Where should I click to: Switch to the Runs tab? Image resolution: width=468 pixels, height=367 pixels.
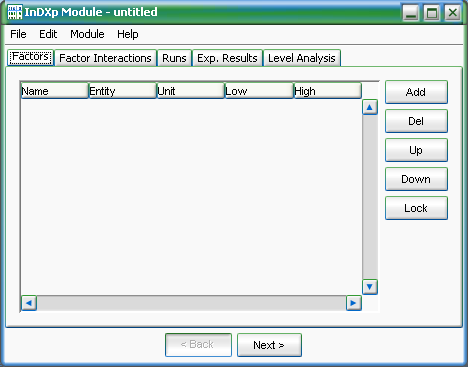click(x=174, y=58)
